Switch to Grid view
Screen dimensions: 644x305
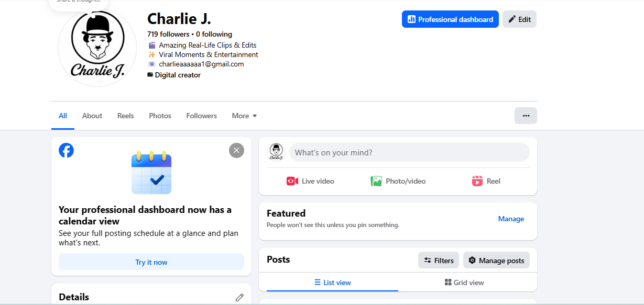coord(464,283)
